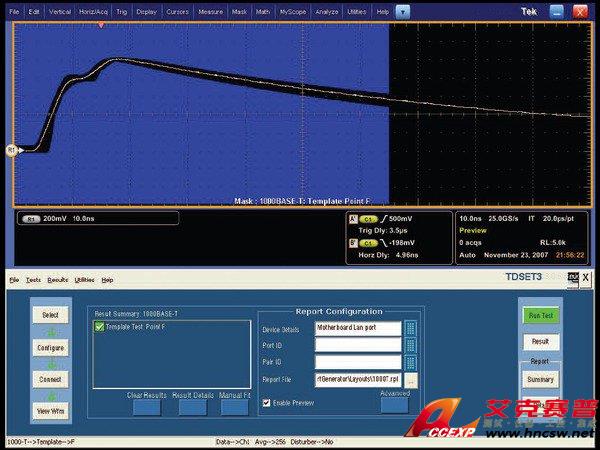600x450 pixels.
Task: Click the orange trigger position marker
Action: (x=101, y=23)
